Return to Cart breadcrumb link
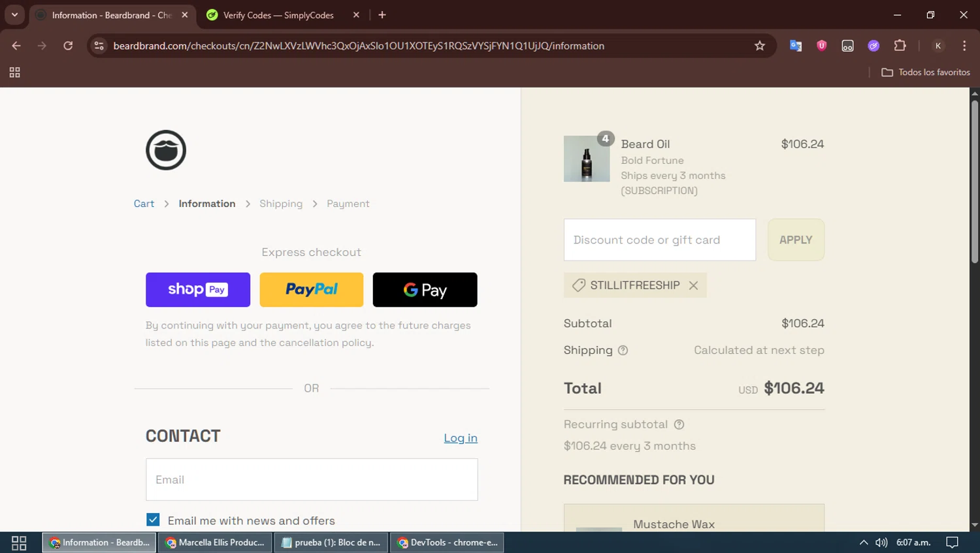This screenshot has height=553, width=980. [144, 204]
